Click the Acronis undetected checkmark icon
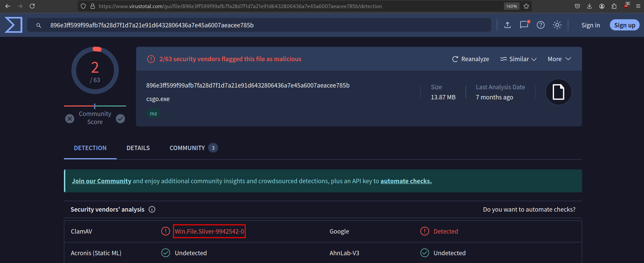 [165, 253]
